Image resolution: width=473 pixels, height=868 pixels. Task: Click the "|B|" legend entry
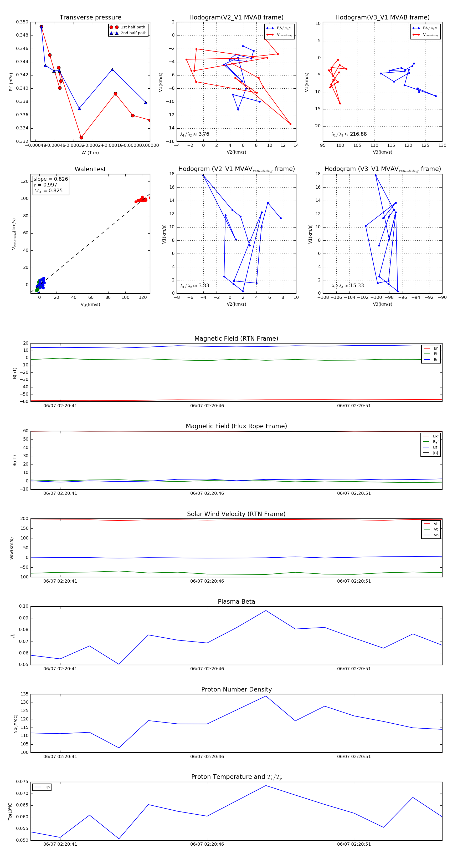431,453
